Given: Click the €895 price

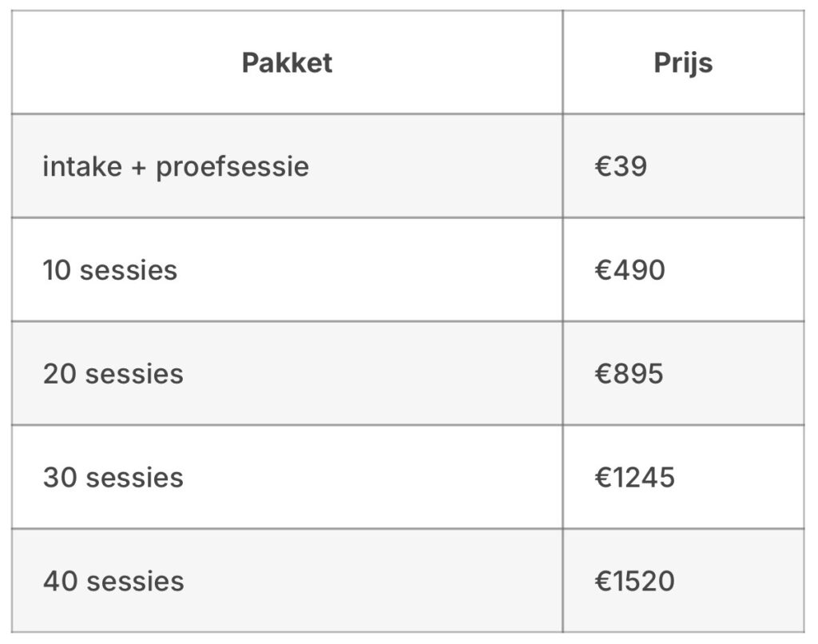Looking at the screenshot, I should point(629,374).
